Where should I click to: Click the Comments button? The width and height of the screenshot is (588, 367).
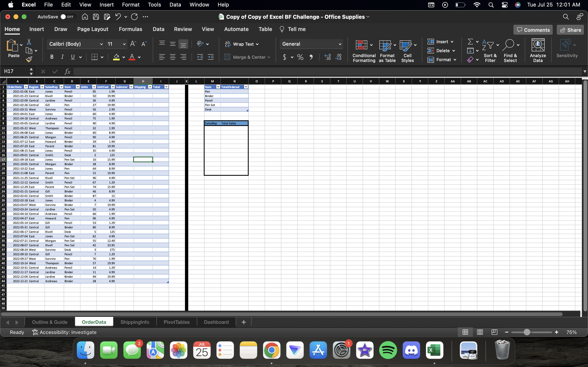tap(533, 30)
